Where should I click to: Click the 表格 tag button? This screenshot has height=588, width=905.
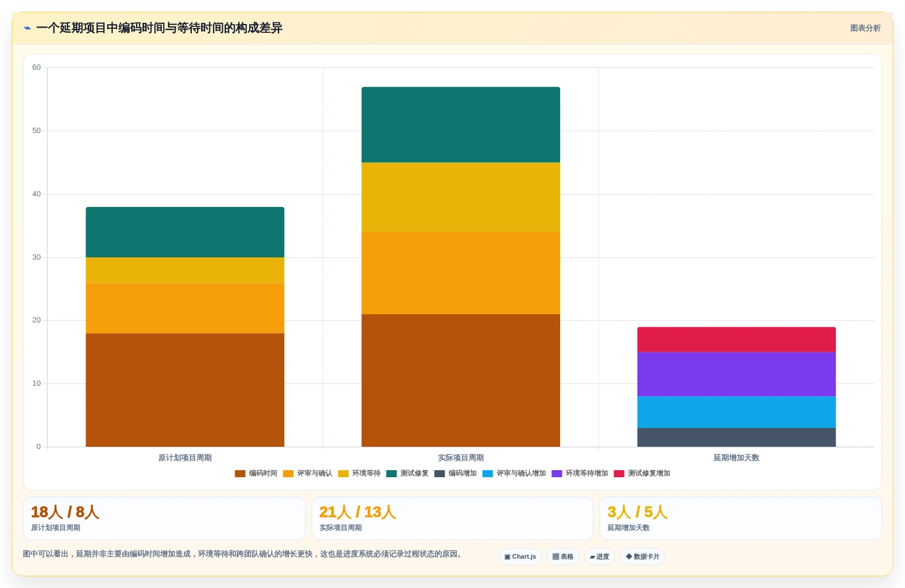563,557
